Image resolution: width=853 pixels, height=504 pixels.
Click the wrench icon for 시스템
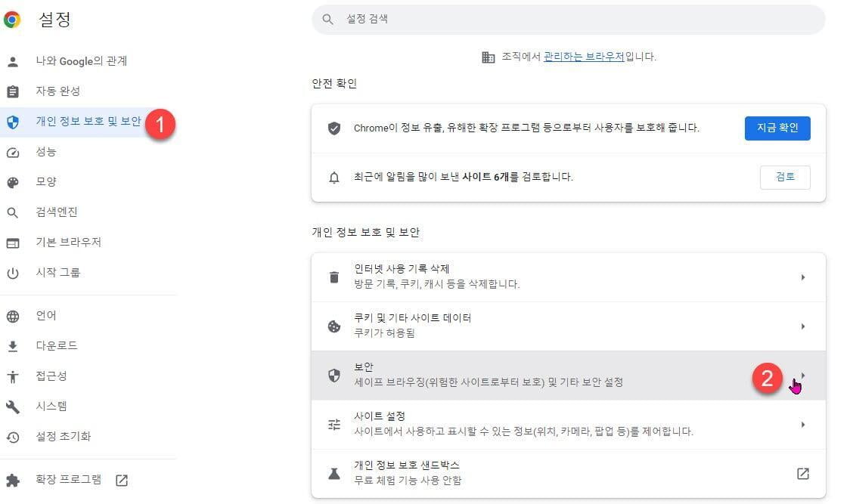click(x=13, y=407)
